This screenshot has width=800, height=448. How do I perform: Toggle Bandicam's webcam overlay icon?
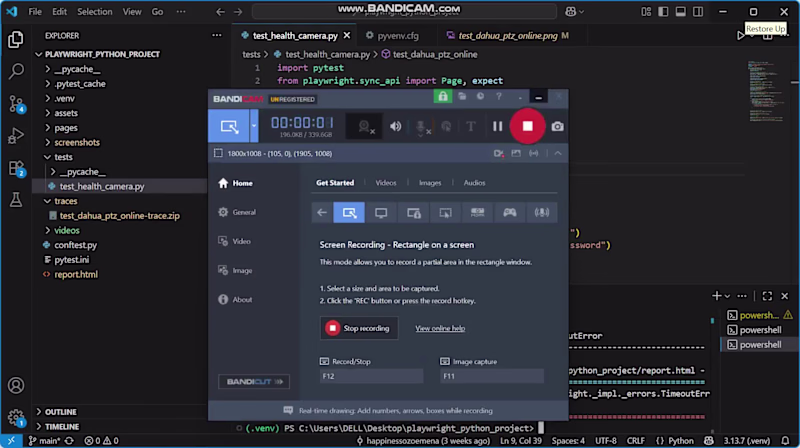[365, 127]
